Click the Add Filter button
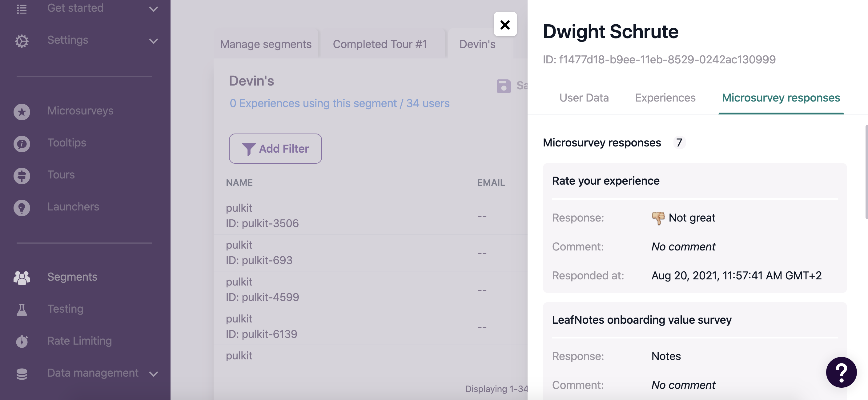Viewport: 868px width, 400px height. [x=275, y=149]
